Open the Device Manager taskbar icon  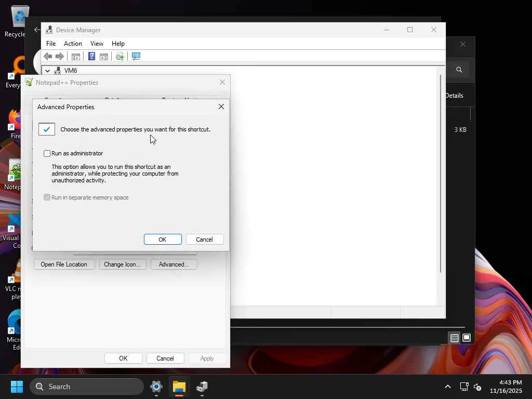click(x=202, y=387)
